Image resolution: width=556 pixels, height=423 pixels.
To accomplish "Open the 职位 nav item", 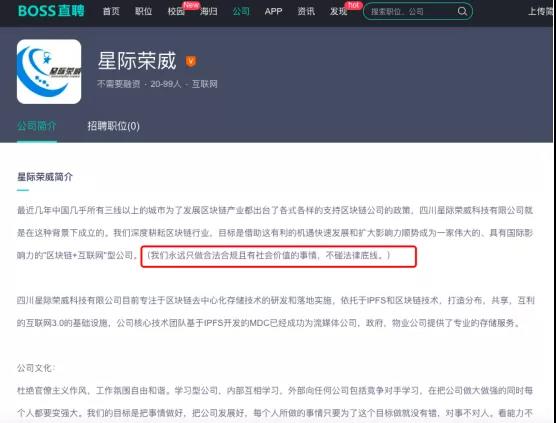I will [x=144, y=11].
